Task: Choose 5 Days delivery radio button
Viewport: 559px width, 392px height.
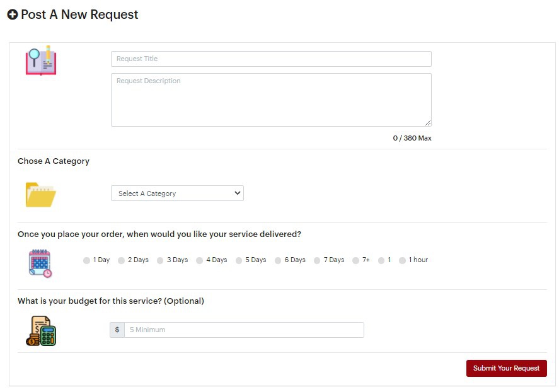Action: click(x=239, y=260)
